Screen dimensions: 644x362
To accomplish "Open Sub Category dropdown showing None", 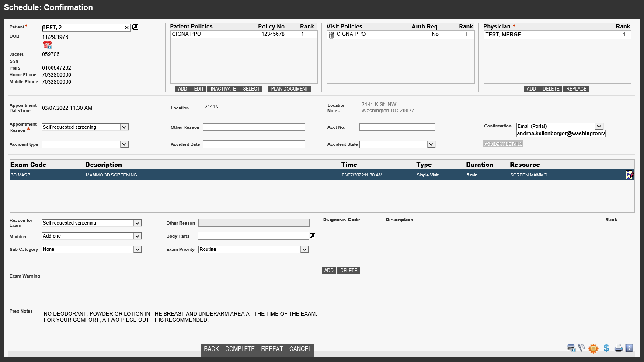I will (x=137, y=249).
